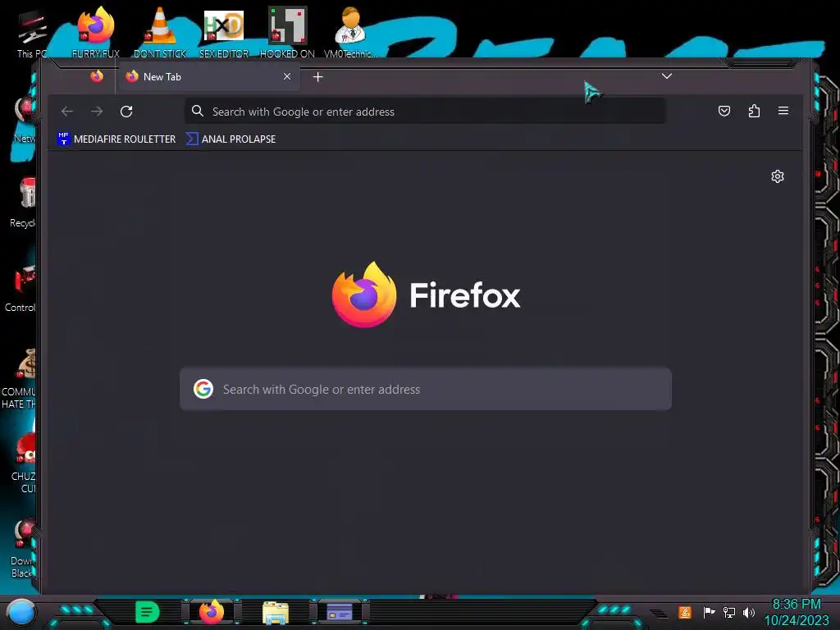The image size is (840, 630).
Task: Open a new tab with the plus button
Action: [318, 77]
